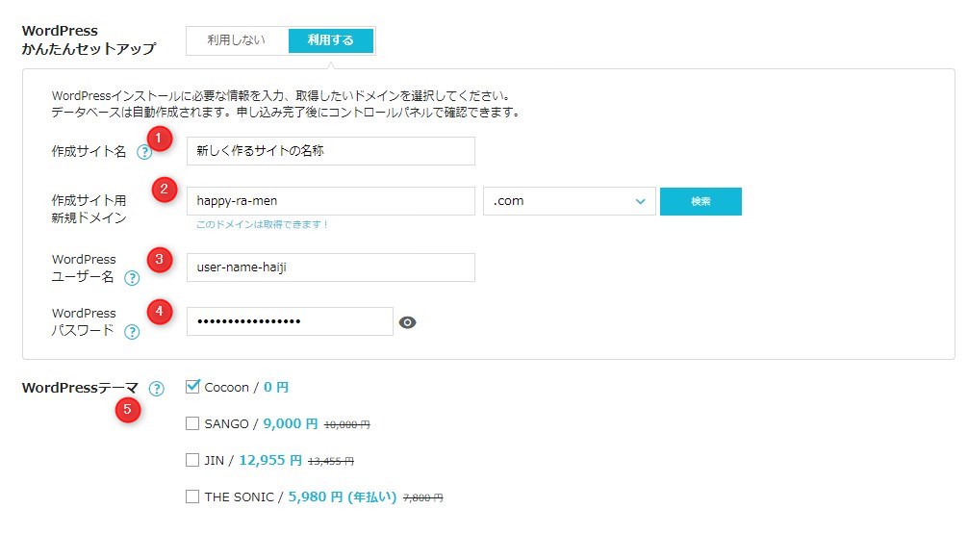The width and height of the screenshot is (968, 560).
Task: Open help icon beside WordPress パスワード
Action: [132, 332]
